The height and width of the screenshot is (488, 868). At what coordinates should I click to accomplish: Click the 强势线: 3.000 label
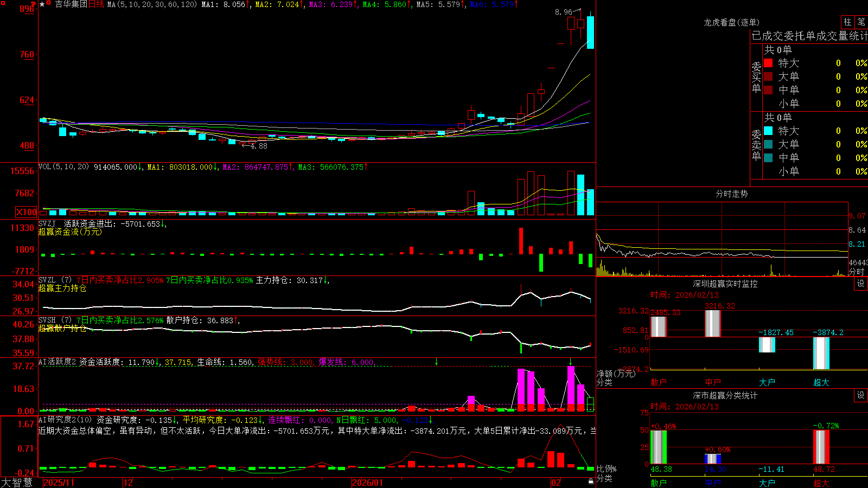(x=285, y=362)
